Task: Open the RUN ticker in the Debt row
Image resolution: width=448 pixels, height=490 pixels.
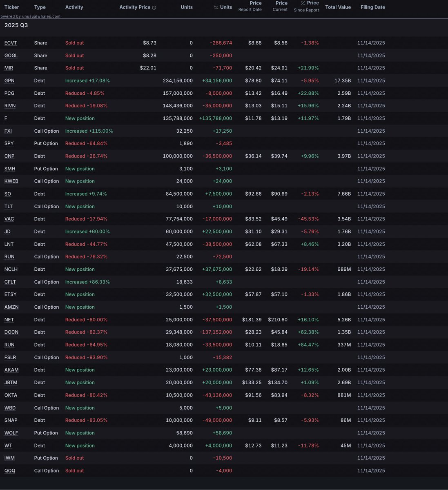Action: pyautogui.click(x=9, y=345)
